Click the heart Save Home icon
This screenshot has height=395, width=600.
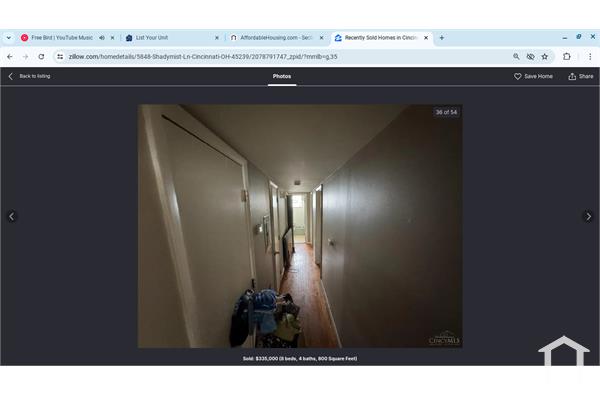point(518,76)
